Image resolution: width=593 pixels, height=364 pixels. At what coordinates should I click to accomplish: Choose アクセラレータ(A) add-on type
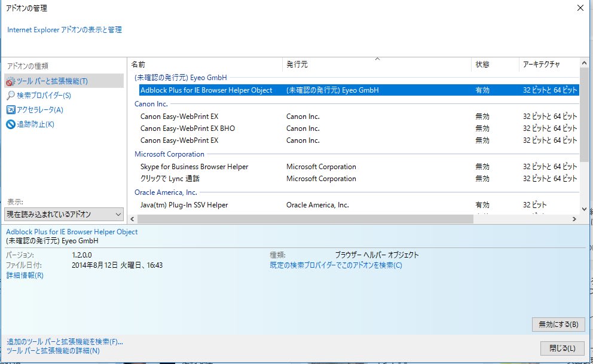click(x=39, y=109)
